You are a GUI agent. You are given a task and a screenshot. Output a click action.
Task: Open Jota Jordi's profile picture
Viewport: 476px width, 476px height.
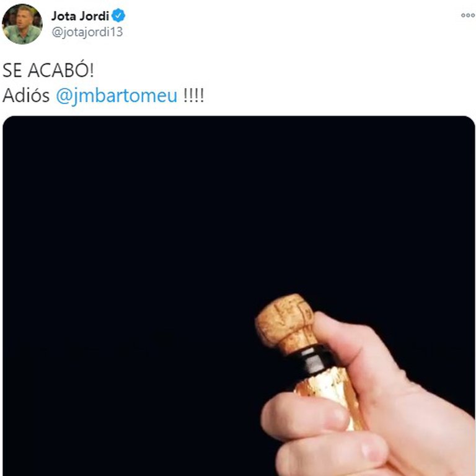tap(22, 24)
